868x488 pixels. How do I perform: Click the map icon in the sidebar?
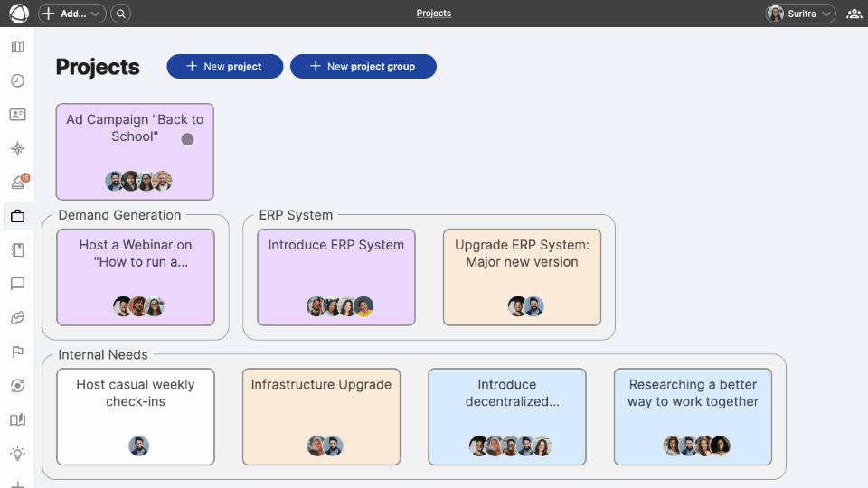tap(17, 47)
